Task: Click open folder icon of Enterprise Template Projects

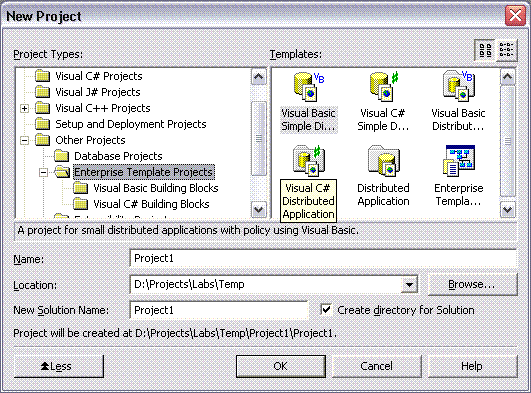Action: (x=62, y=172)
